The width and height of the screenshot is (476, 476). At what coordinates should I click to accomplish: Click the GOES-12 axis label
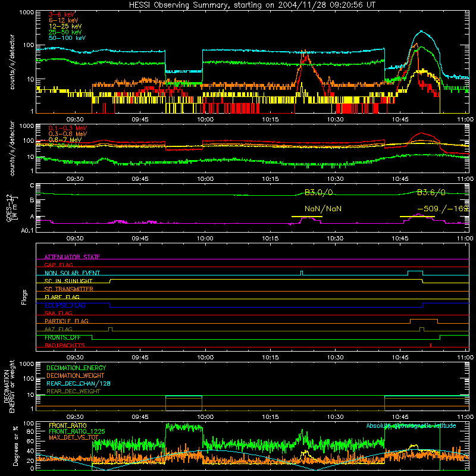click(x=11, y=208)
